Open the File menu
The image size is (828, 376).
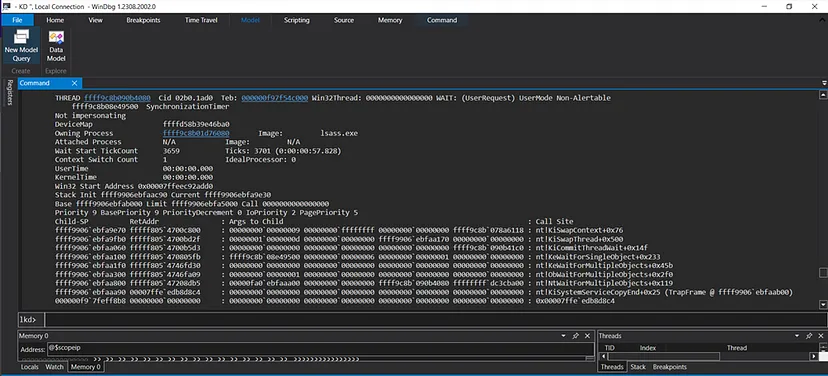tap(17, 20)
